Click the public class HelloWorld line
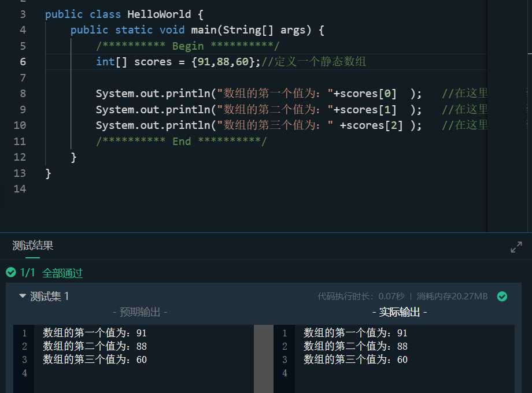This screenshot has height=393, width=532. click(124, 14)
